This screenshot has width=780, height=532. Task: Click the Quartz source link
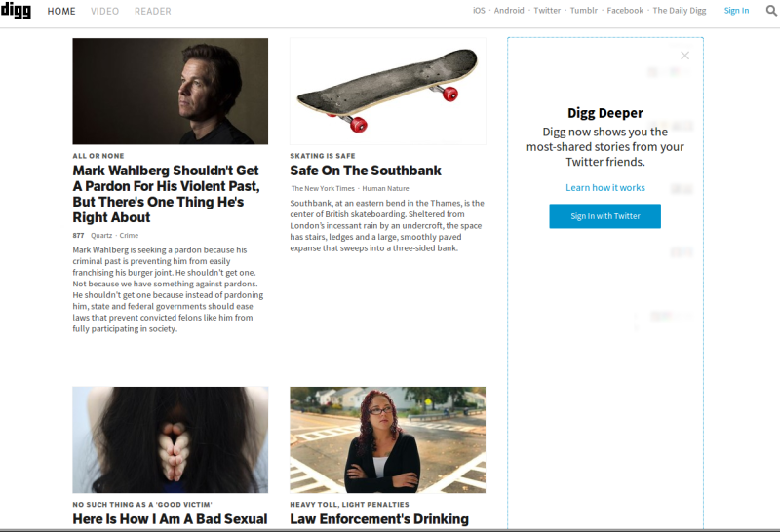pos(101,235)
